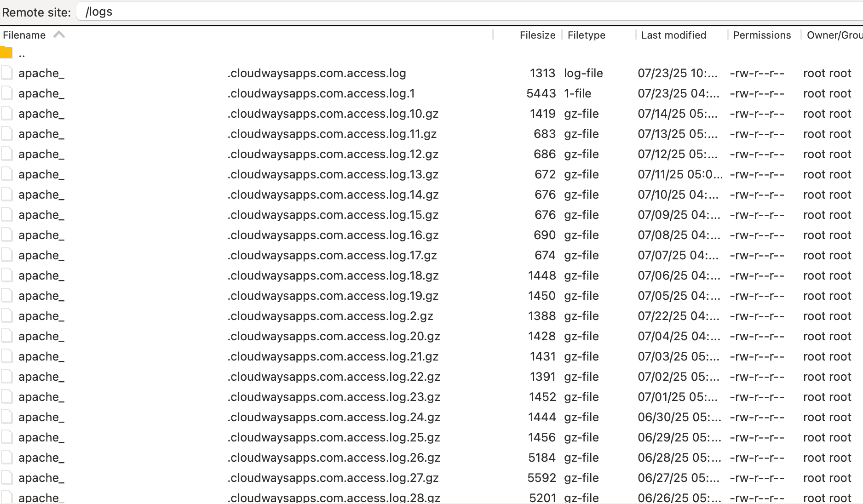Click file icon of access.log.11.gz row
Image resolution: width=863 pixels, height=504 pixels.
[6, 134]
